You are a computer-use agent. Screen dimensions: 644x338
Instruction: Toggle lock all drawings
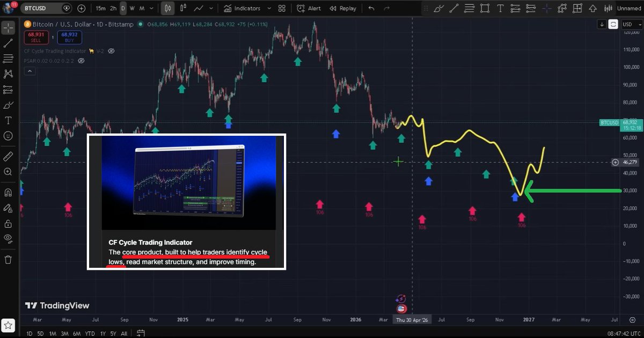click(x=8, y=223)
